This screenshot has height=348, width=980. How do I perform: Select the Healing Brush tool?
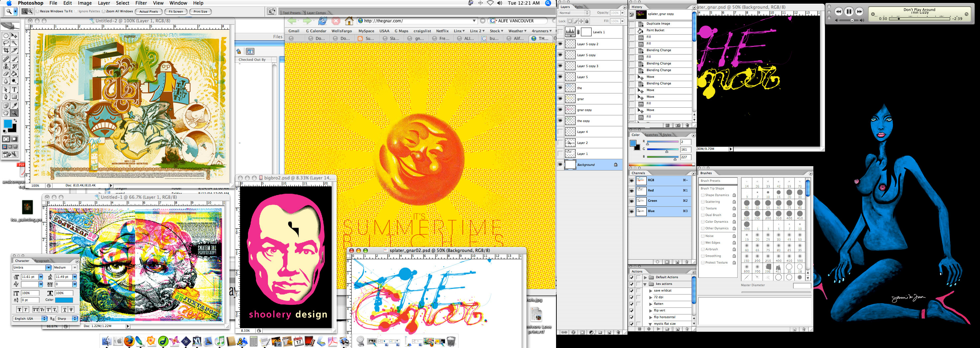(x=6, y=59)
